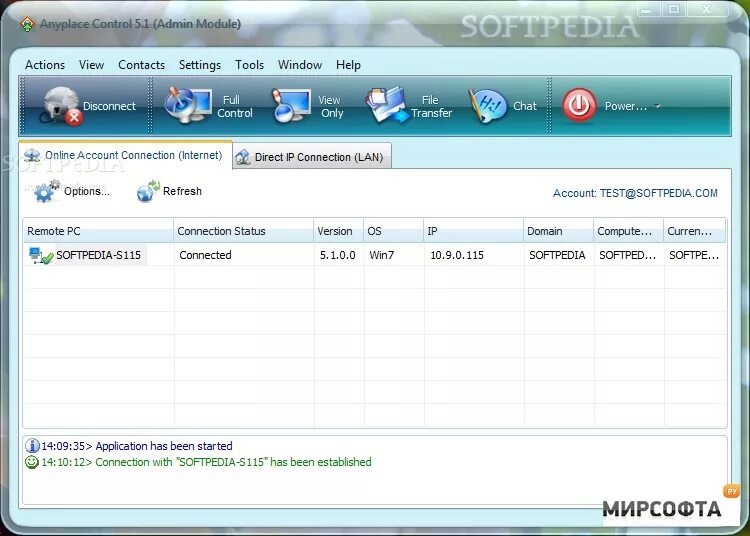Click the connected PC icon for SOFTPEDIA-S115
The height and width of the screenshot is (536, 750).
41,256
